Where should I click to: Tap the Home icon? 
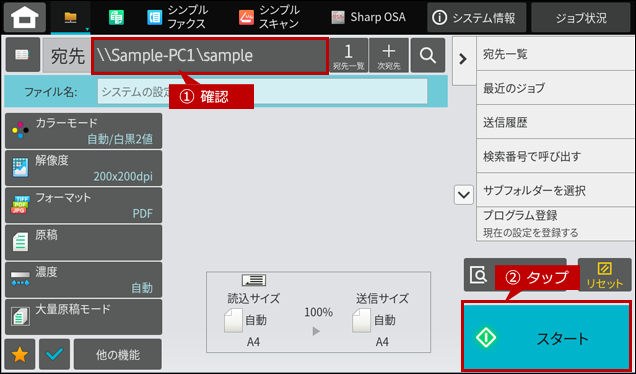(x=25, y=17)
